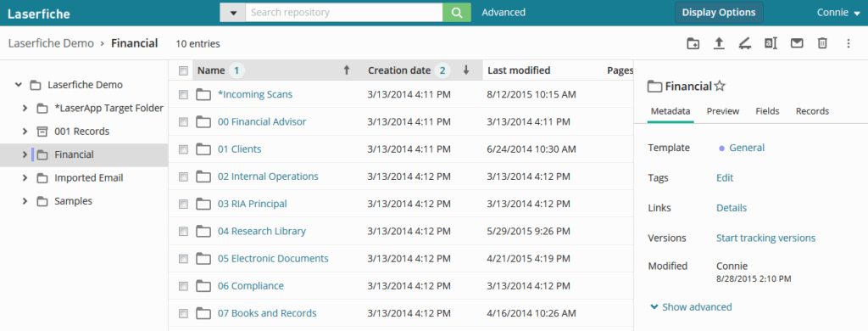Switch to the Metadata tab
This screenshot has width=868, height=331.
point(670,111)
